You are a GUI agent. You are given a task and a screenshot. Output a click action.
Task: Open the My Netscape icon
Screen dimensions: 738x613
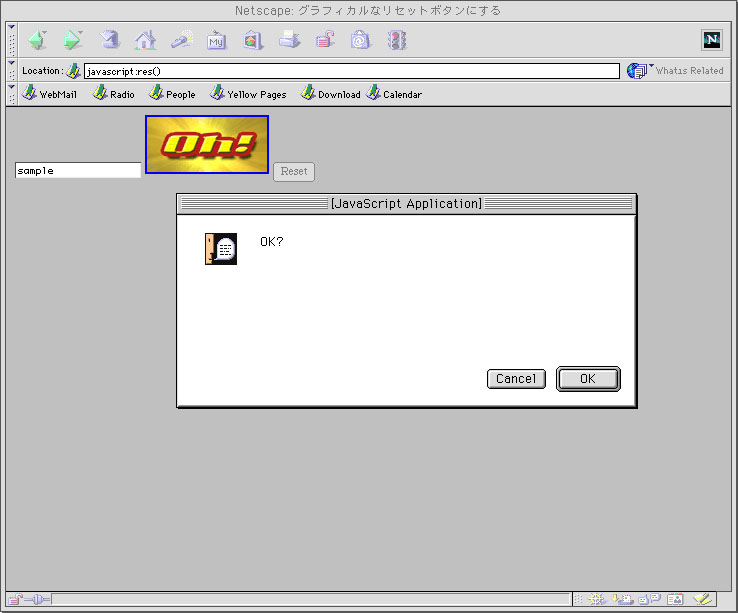coord(217,41)
